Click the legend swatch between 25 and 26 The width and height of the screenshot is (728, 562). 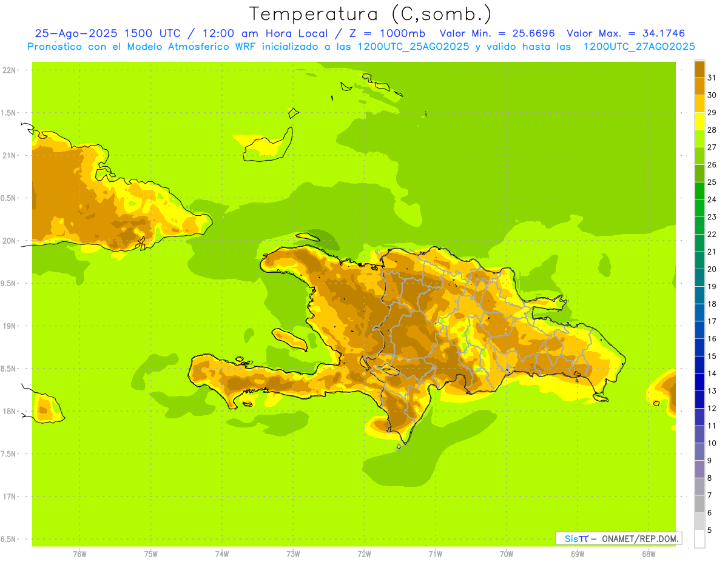tap(699, 173)
